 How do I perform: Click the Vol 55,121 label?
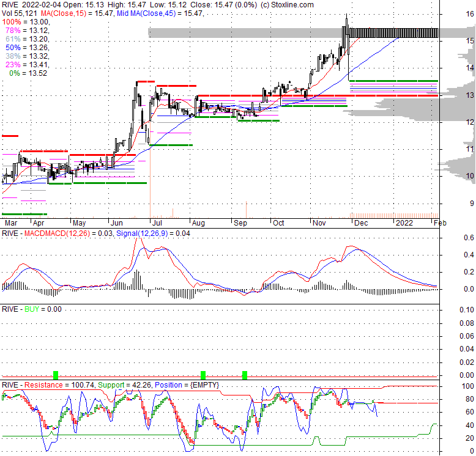20,13
